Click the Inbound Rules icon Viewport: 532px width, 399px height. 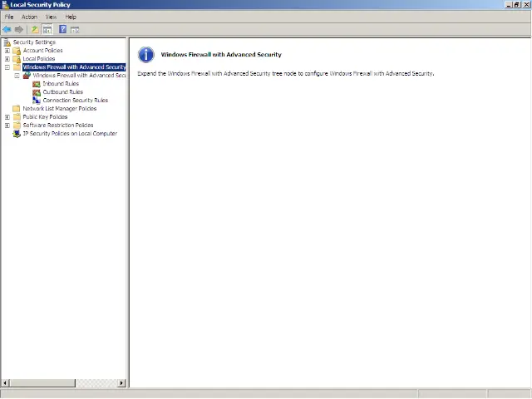point(37,84)
